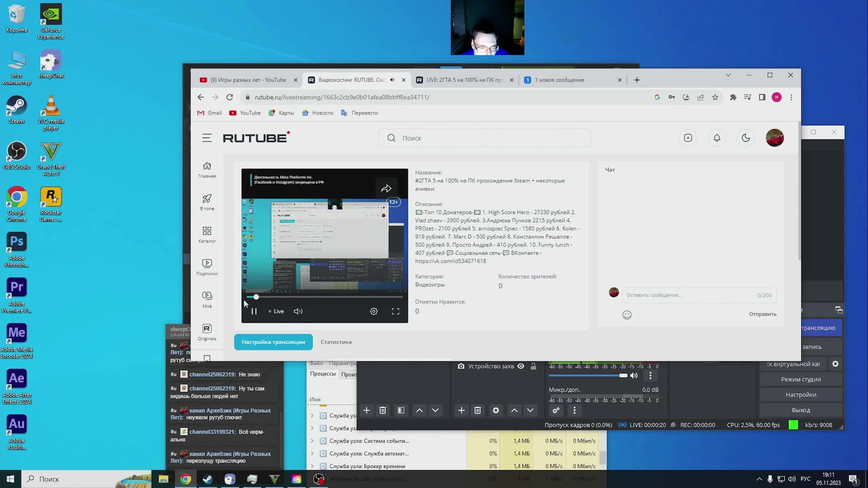Expand Служба узла: Система событий row
The image size is (868, 488).
point(312,441)
